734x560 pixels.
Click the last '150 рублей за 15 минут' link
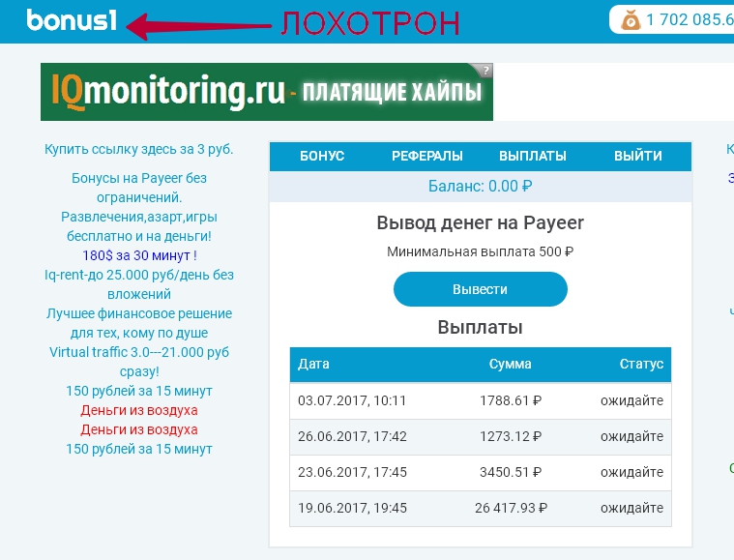(x=139, y=449)
